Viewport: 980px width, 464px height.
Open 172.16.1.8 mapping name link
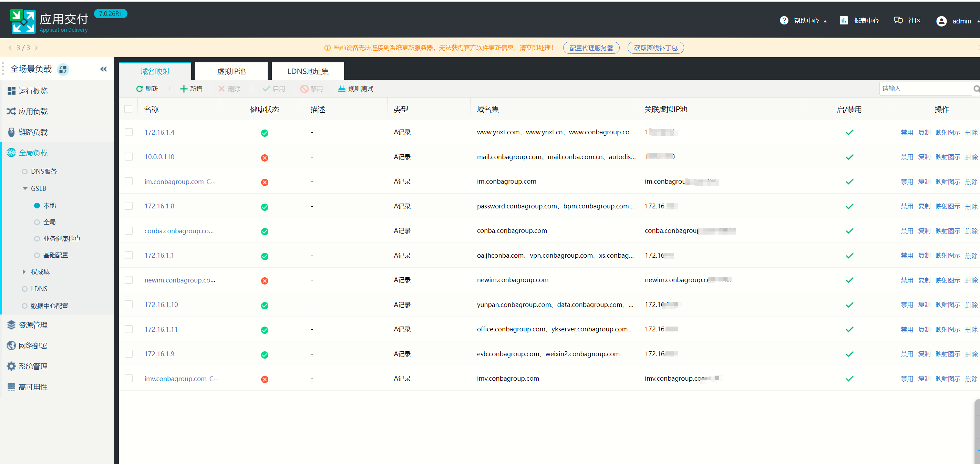[x=159, y=206]
